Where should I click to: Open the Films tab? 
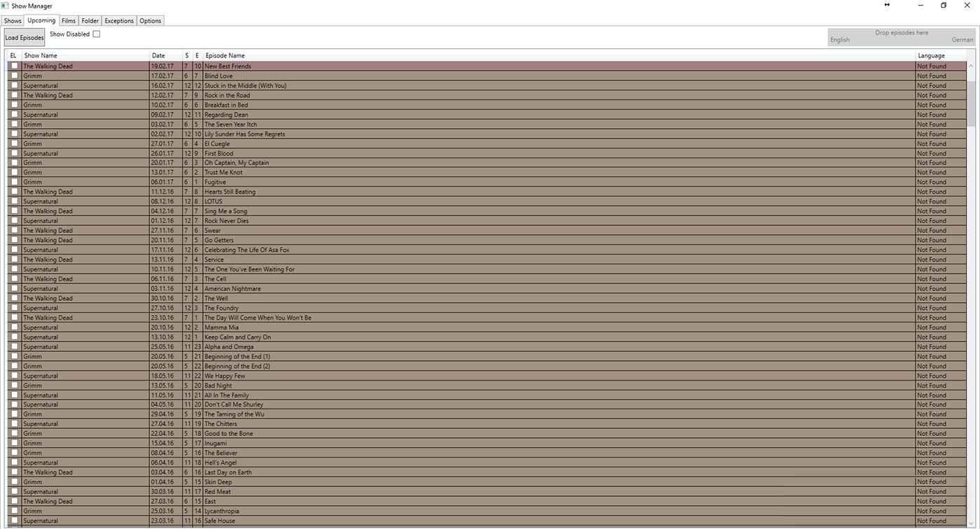(69, 21)
